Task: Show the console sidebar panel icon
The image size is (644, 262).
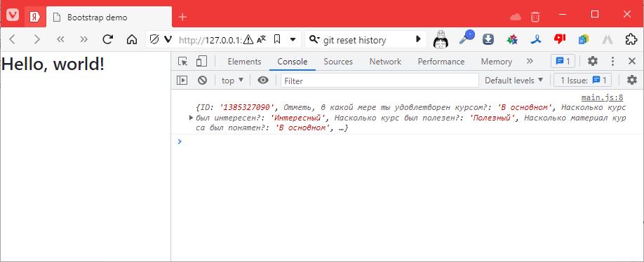Action: tap(182, 81)
